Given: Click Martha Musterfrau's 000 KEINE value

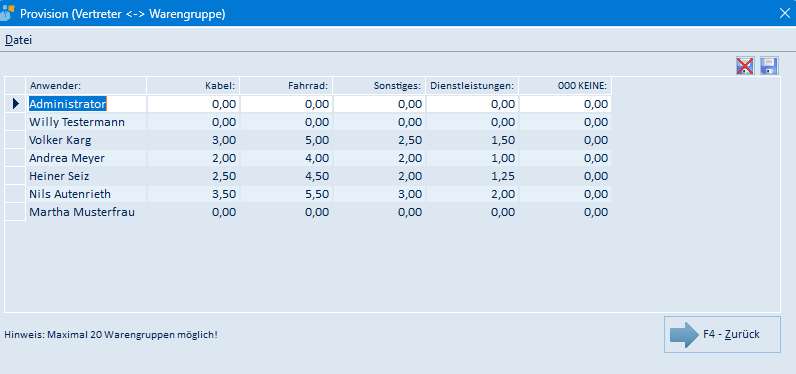Looking at the screenshot, I should (x=565, y=212).
